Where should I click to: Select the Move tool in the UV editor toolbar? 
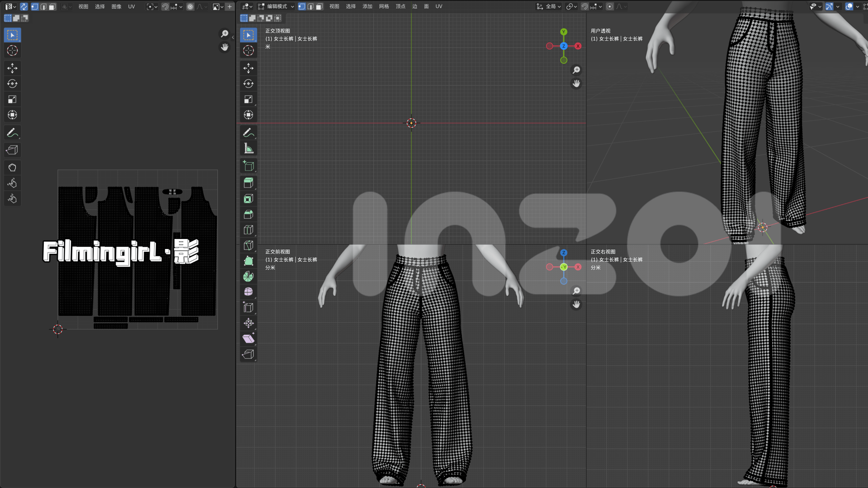click(x=12, y=68)
